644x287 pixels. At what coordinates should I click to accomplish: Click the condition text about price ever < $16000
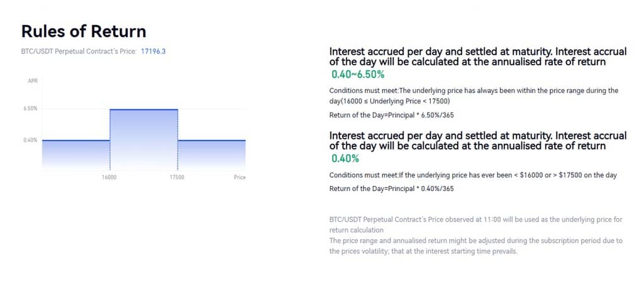point(473,175)
